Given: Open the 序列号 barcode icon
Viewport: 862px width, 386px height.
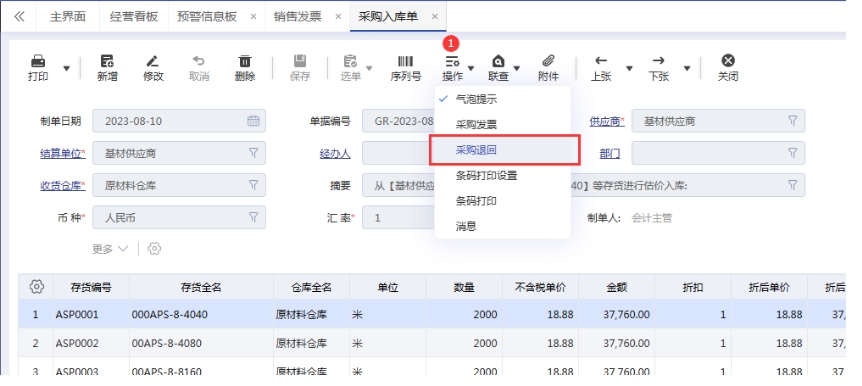Looking at the screenshot, I should coord(406,61).
